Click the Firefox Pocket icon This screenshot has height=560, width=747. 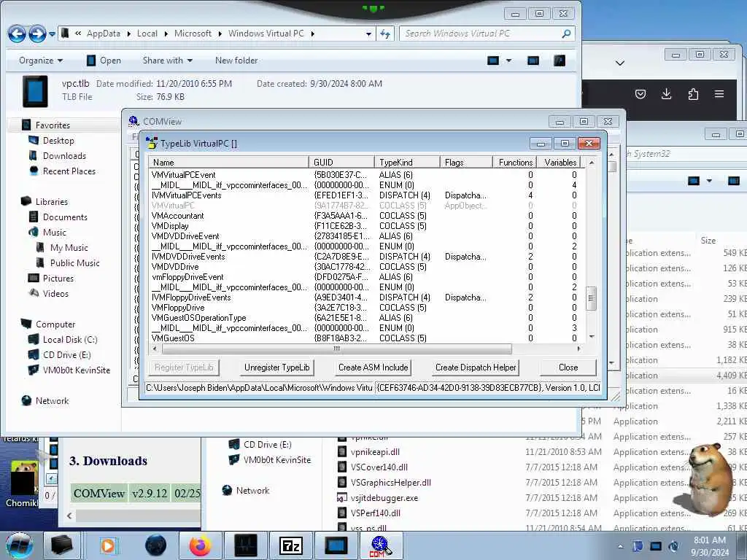pyautogui.click(x=640, y=94)
